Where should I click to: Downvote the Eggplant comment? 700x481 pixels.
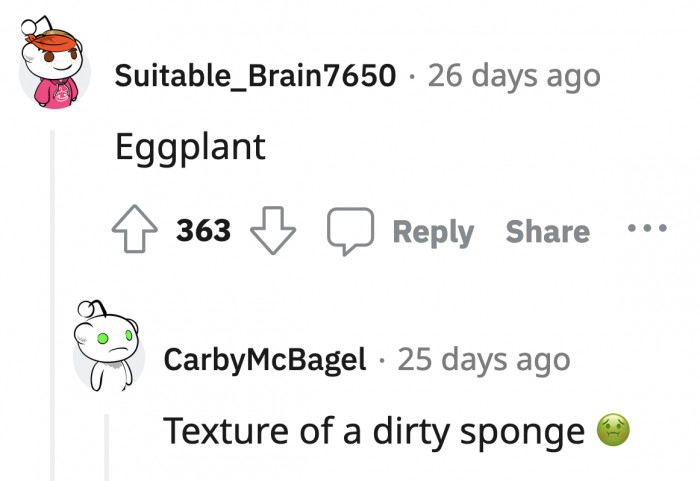271,231
